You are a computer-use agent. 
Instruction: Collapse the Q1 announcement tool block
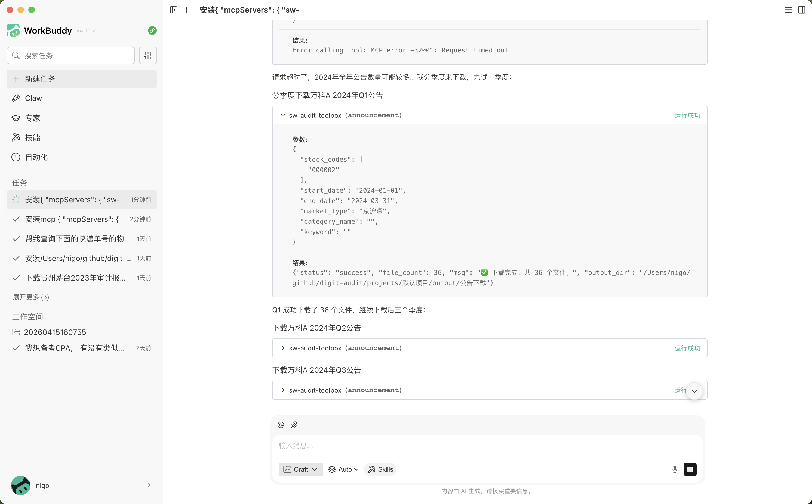pos(283,115)
